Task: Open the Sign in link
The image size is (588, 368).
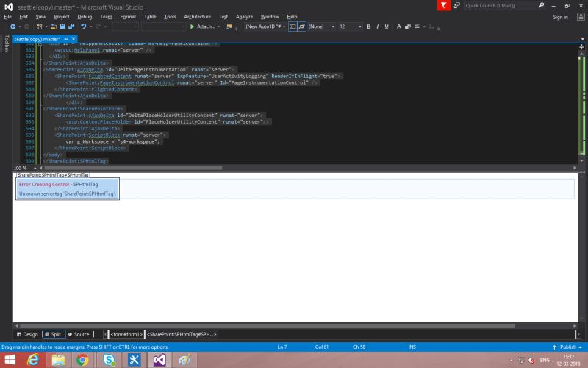Action: point(560,17)
